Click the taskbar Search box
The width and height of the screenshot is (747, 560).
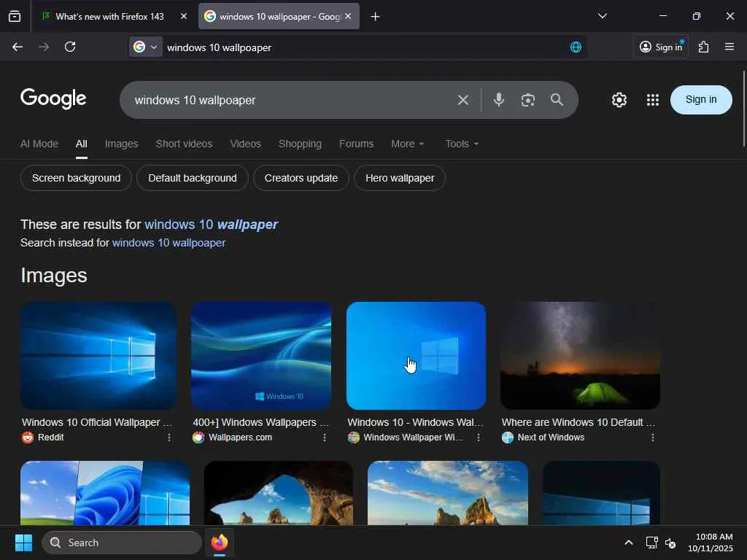pyautogui.click(x=122, y=542)
